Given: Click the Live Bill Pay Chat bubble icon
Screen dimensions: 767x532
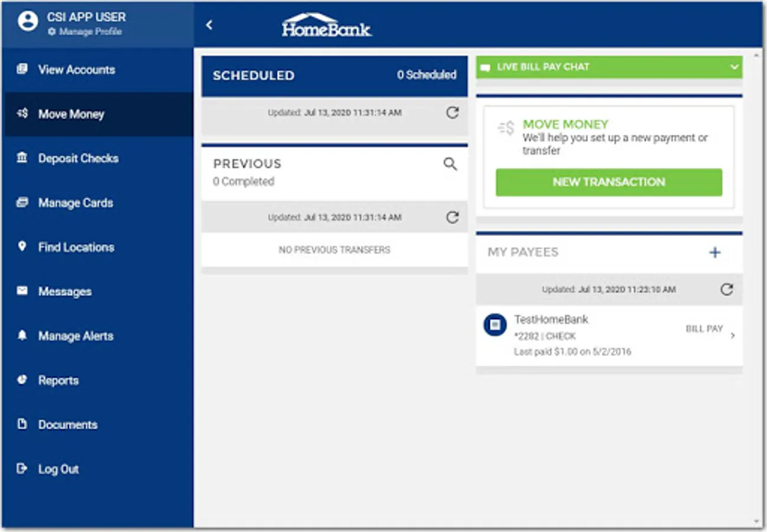Looking at the screenshot, I should [x=485, y=67].
